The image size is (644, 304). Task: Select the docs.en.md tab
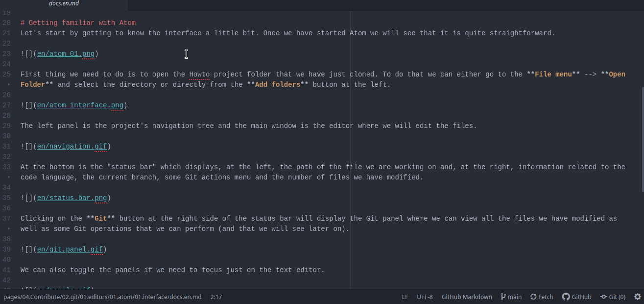click(x=64, y=3)
